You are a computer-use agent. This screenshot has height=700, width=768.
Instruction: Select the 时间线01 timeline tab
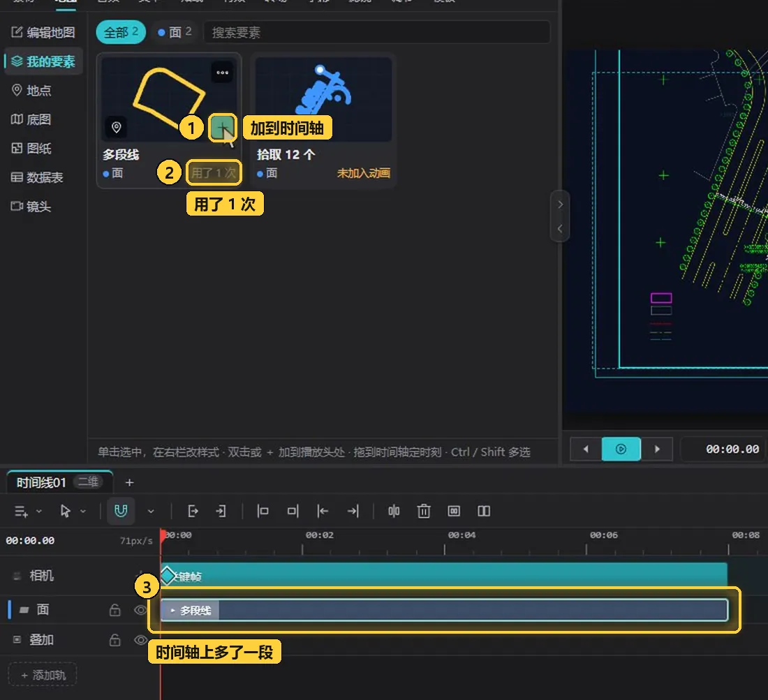point(59,482)
